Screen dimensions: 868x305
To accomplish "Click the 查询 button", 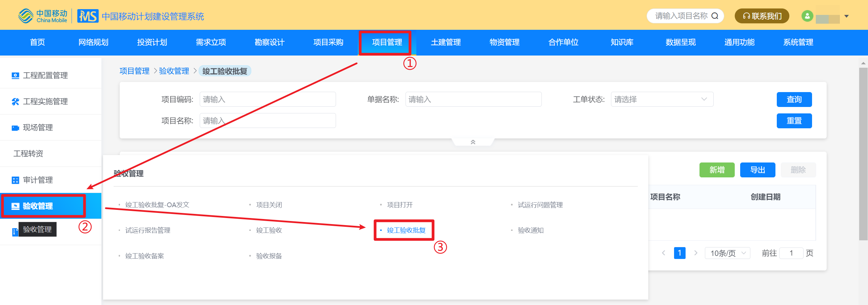I will click(x=794, y=99).
